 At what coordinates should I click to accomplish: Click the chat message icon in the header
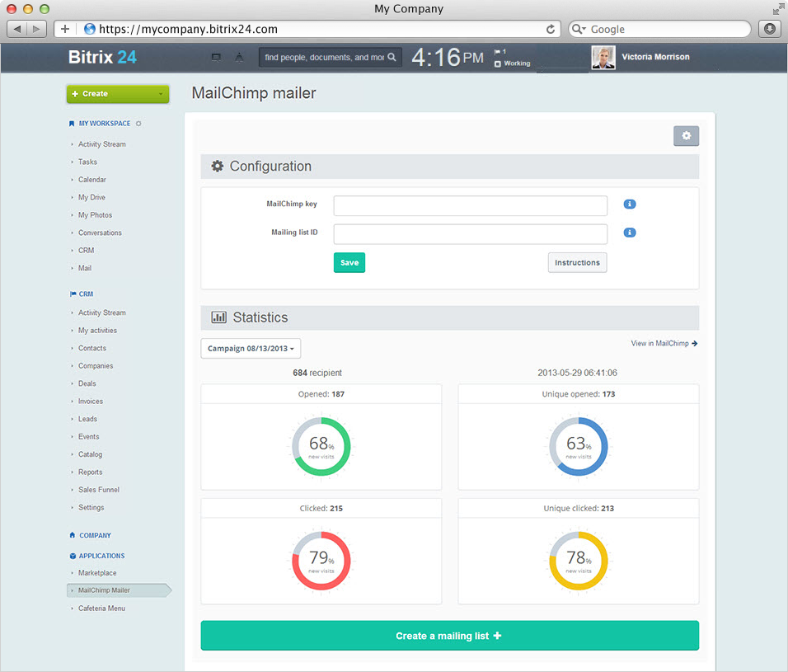(216, 58)
